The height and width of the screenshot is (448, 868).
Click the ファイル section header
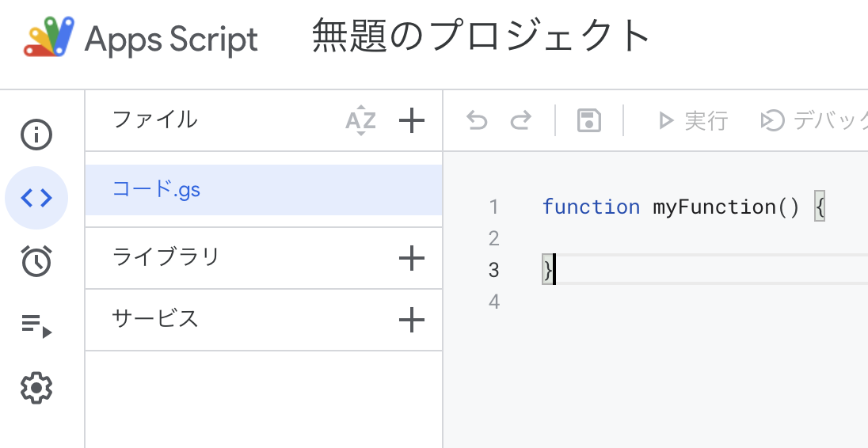click(155, 120)
